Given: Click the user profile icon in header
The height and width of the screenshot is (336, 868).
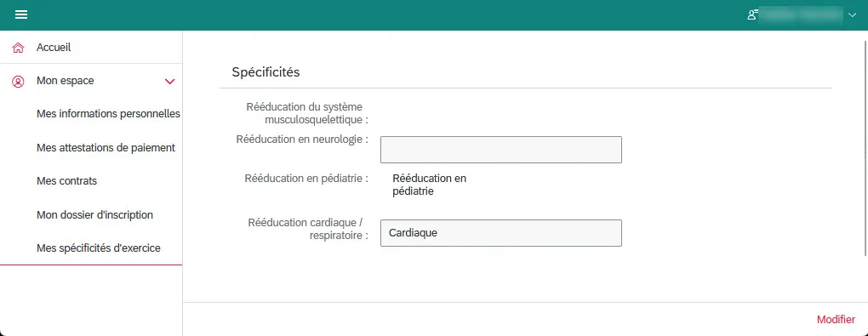Looking at the screenshot, I should point(751,15).
